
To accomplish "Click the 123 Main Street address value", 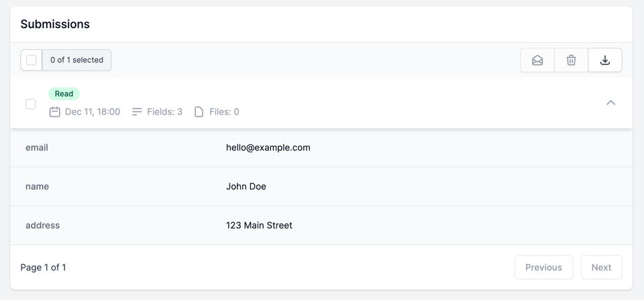I will tap(259, 226).
